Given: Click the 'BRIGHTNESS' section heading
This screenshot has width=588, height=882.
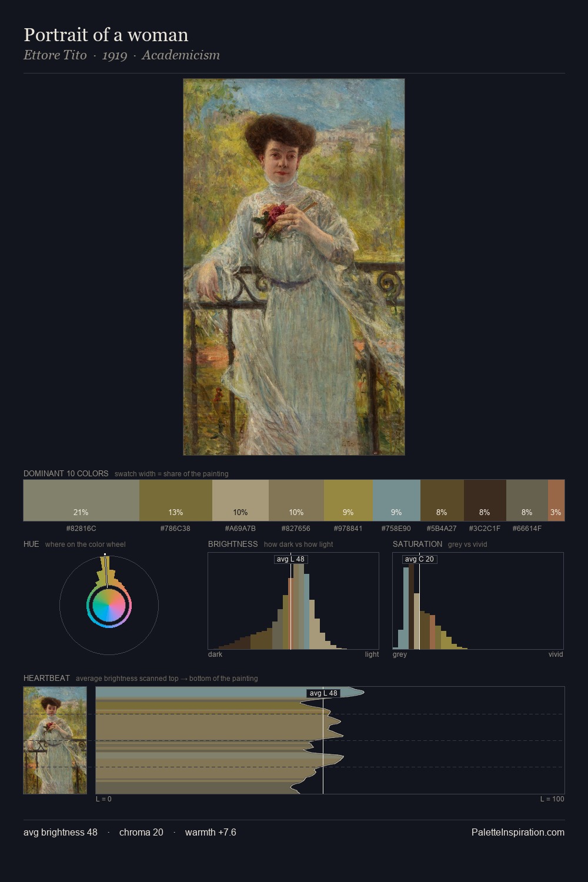Looking at the screenshot, I should coord(233,544).
